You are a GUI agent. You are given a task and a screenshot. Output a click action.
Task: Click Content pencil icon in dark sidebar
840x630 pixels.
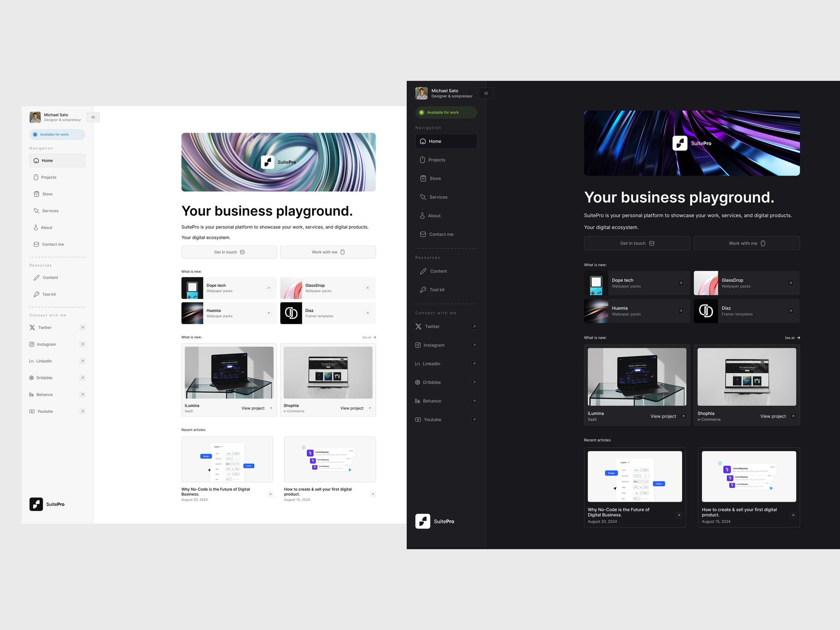pyautogui.click(x=423, y=271)
